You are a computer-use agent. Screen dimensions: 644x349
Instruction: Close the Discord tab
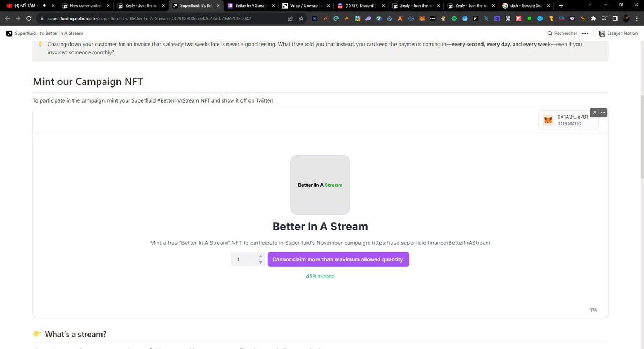(x=383, y=6)
